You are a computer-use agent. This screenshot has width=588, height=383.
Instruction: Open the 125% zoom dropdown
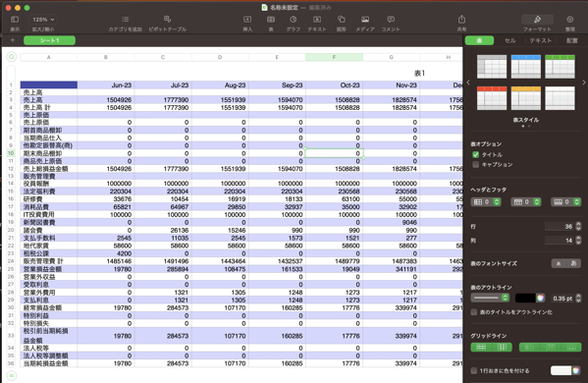pyautogui.click(x=43, y=19)
